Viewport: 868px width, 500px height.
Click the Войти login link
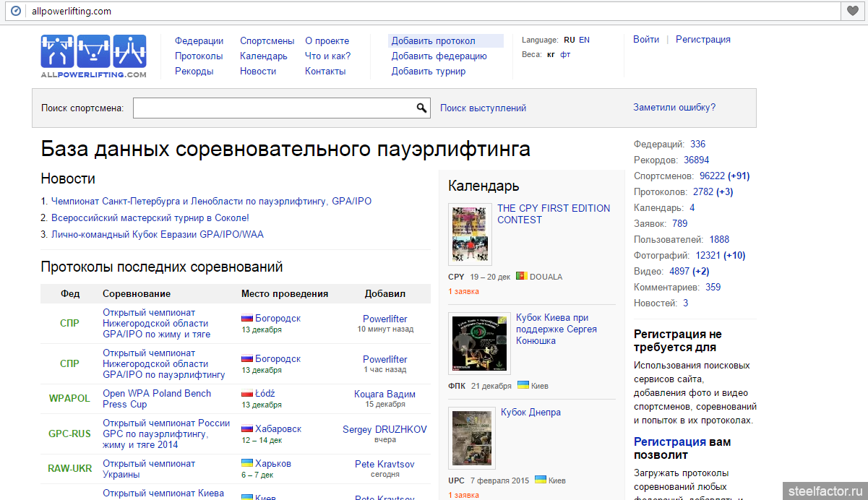pos(645,40)
